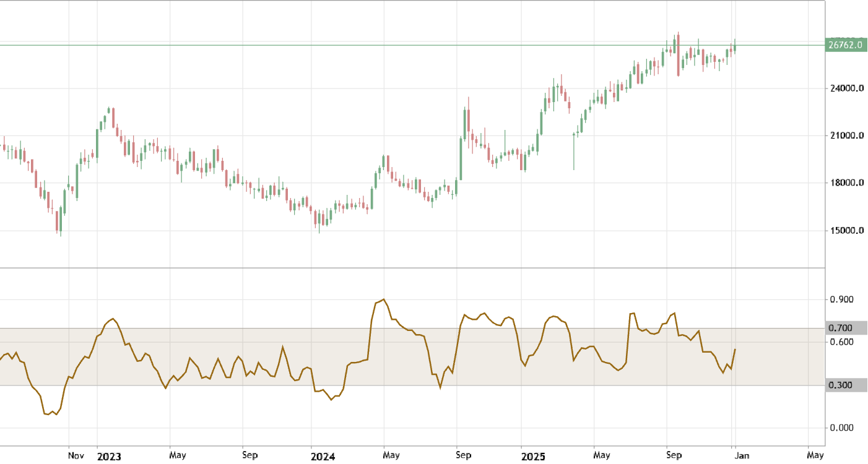Select the 0.700 upper band level label
This screenshot has height=464, width=868.
[841, 328]
